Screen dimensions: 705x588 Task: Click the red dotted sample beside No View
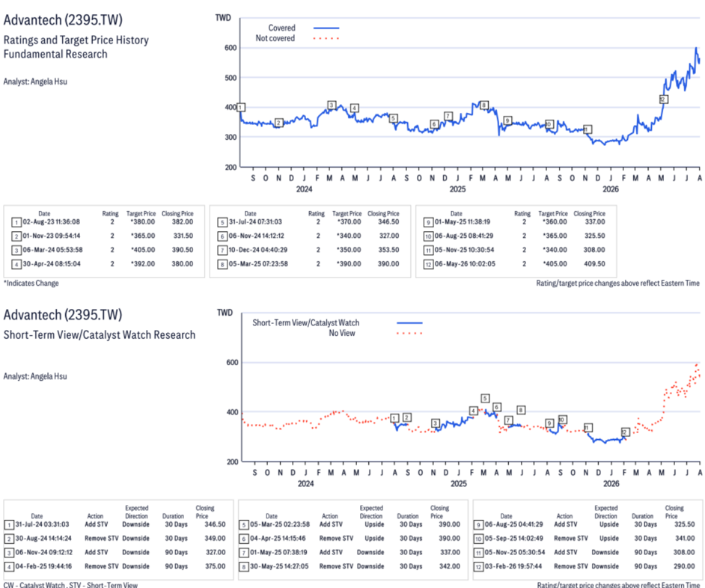(x=409, y=333)
